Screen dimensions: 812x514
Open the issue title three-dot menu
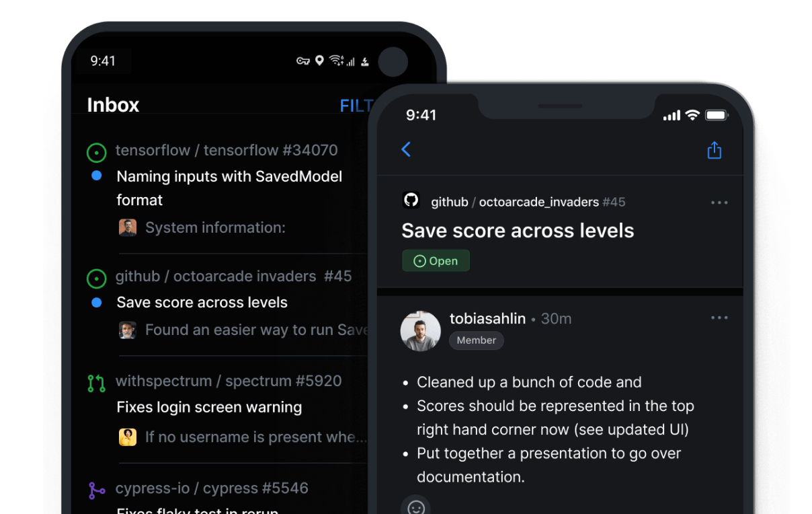pos(719,203)
